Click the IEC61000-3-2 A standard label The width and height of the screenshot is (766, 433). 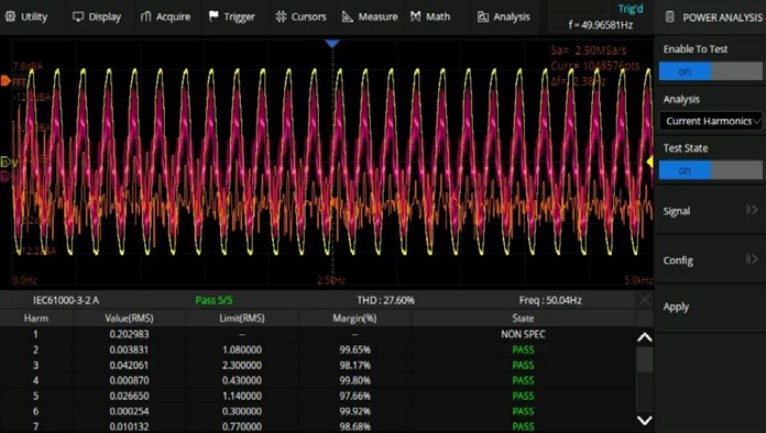point(66,300)
